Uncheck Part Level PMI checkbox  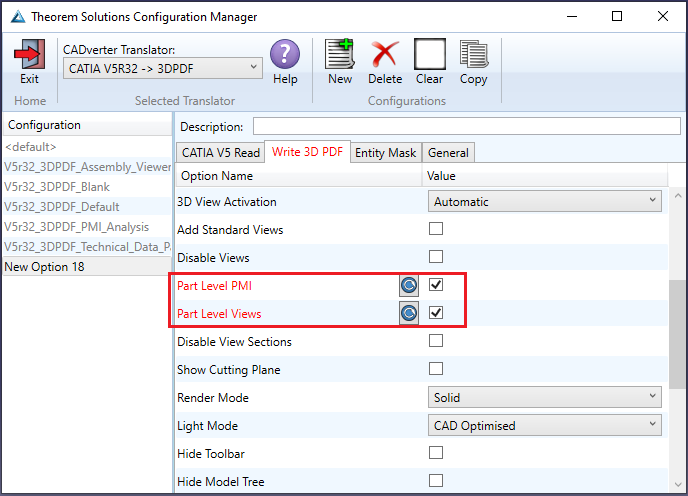pyautogui.click(x=436, y=284)
